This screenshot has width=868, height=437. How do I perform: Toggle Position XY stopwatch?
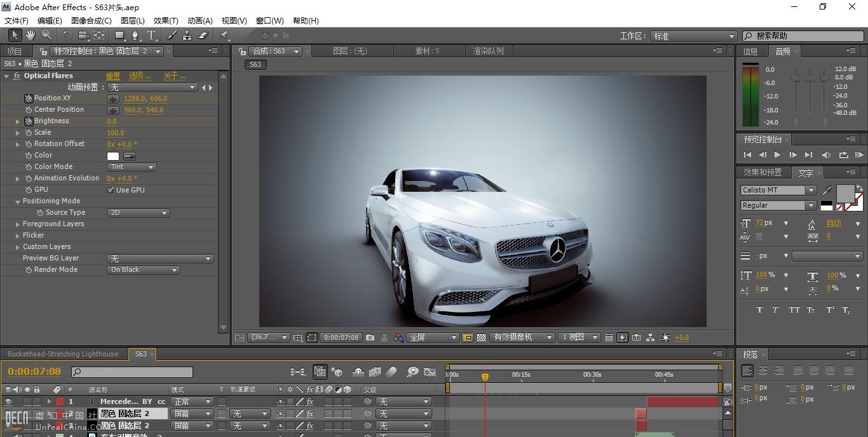pos(29,98)
